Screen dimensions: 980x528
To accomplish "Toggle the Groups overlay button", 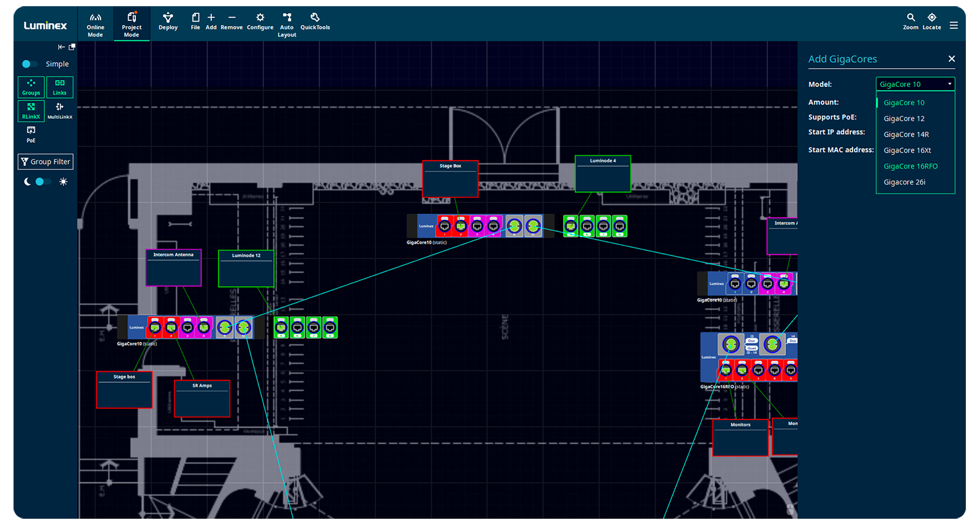I will click(x=31, y=87).
